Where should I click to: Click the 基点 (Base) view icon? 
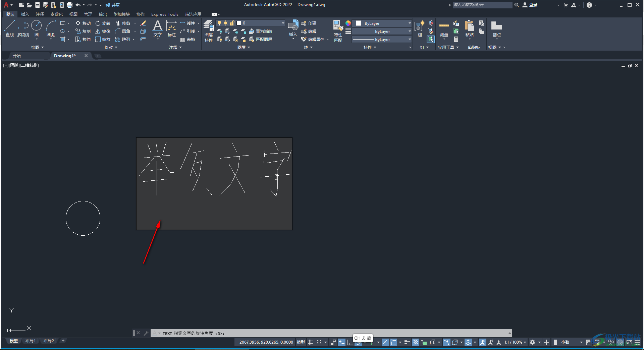click(x=497, y=28)
